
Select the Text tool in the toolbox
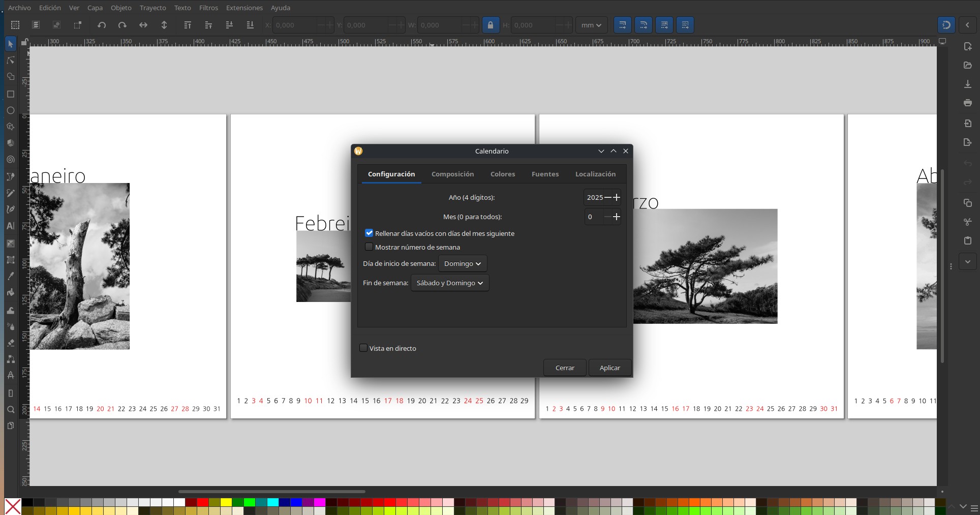(10, 226)
